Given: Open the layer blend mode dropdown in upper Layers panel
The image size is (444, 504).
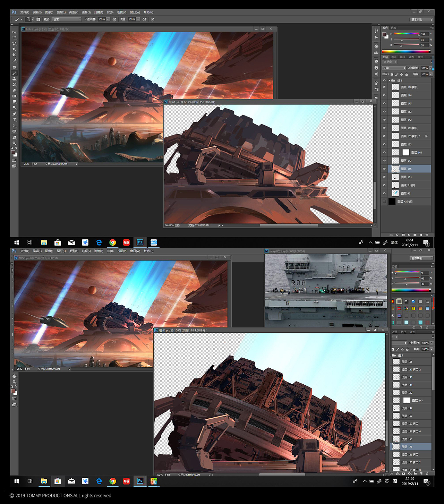Looking at the screenshot, I should click(394, 68).
